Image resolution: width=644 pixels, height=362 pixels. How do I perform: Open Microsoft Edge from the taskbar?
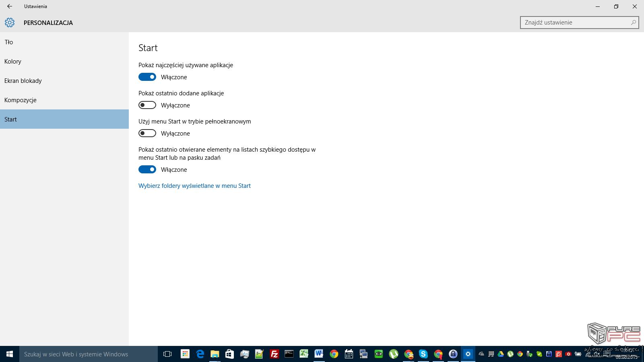(x=200, y=354)
